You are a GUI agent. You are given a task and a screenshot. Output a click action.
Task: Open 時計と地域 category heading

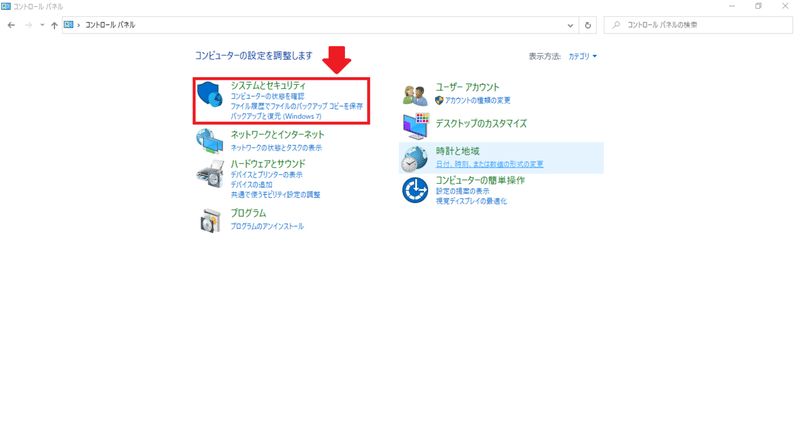(458, 151)
